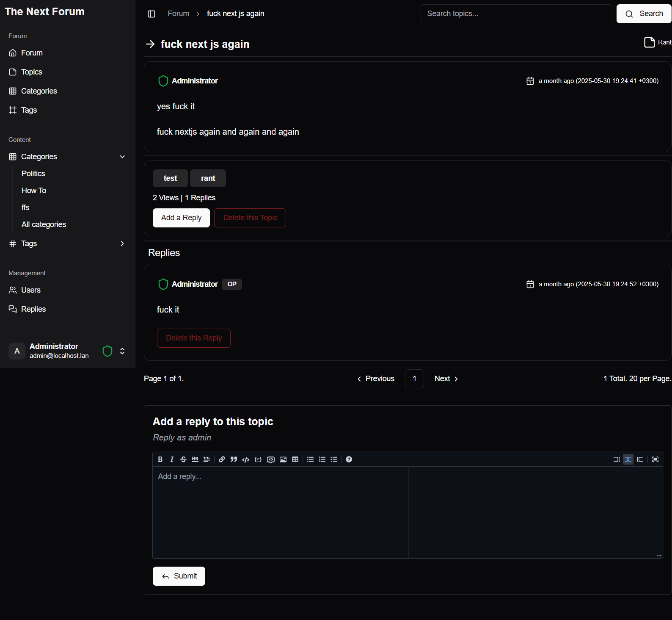Go to Previous page

(x=376, y=379)
